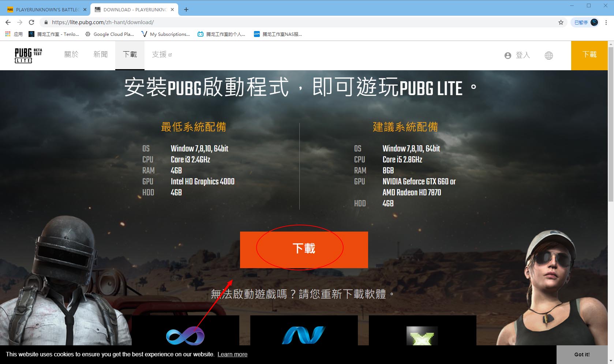
Task: Open a new browser tab
Action: point(186,10)
